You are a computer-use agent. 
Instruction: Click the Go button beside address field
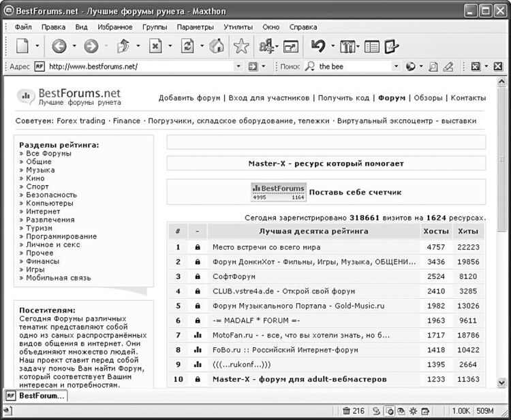coord(253,67)
